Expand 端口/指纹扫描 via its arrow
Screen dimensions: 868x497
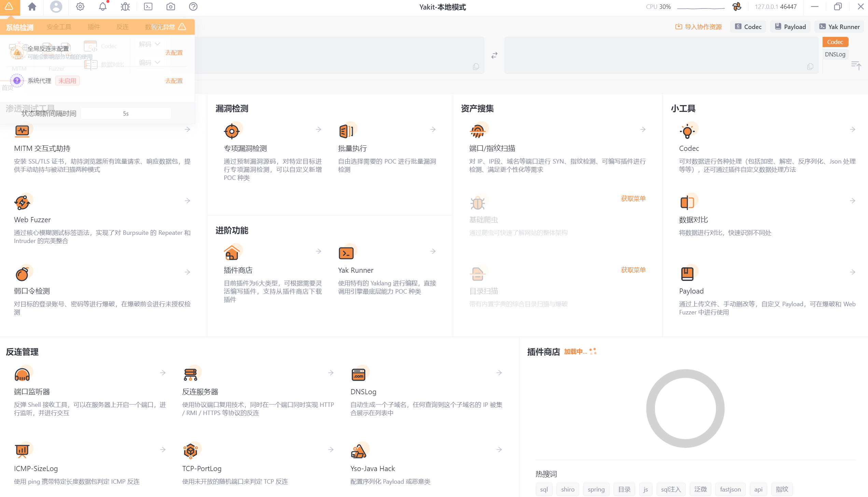click(x=643, y=130)
